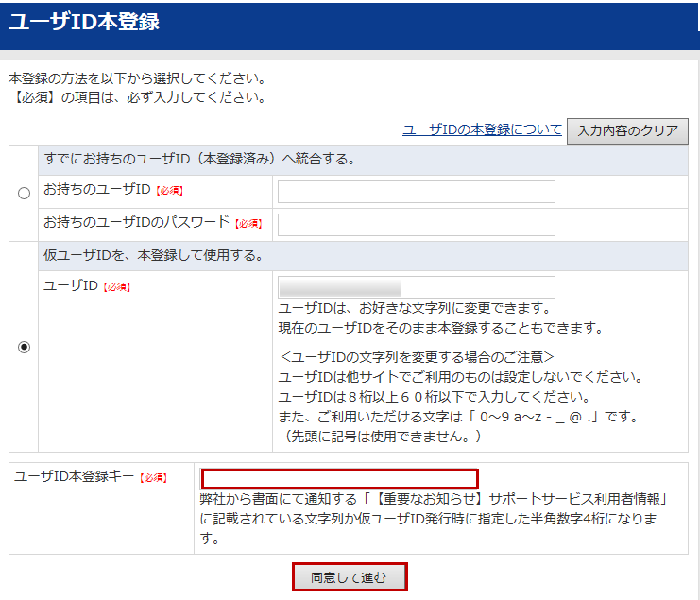Viewport: 700px width, 600px height.
Task: Click the ユーザID本登録 page header
Action: 85,24
